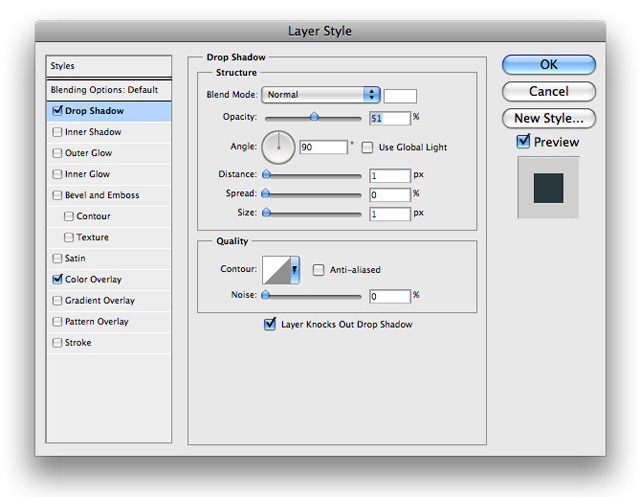
Task: Click the Size slider handle
Action: tap(267, 213)
